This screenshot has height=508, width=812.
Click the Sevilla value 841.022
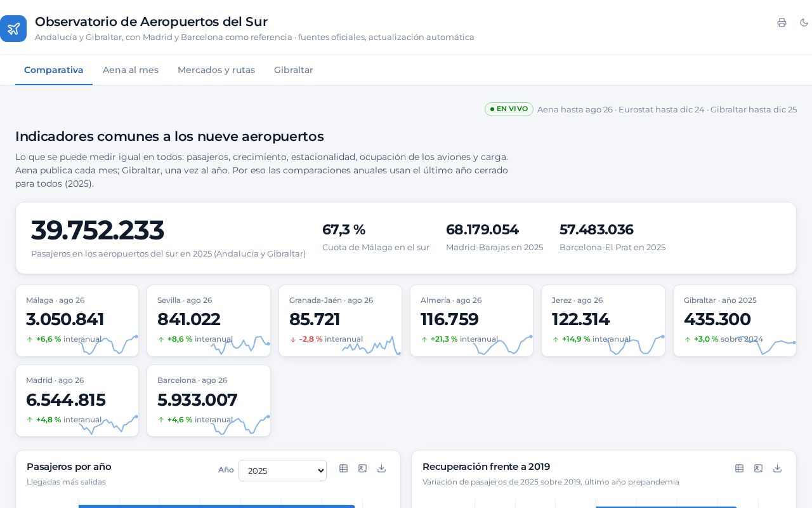(188, 319)
